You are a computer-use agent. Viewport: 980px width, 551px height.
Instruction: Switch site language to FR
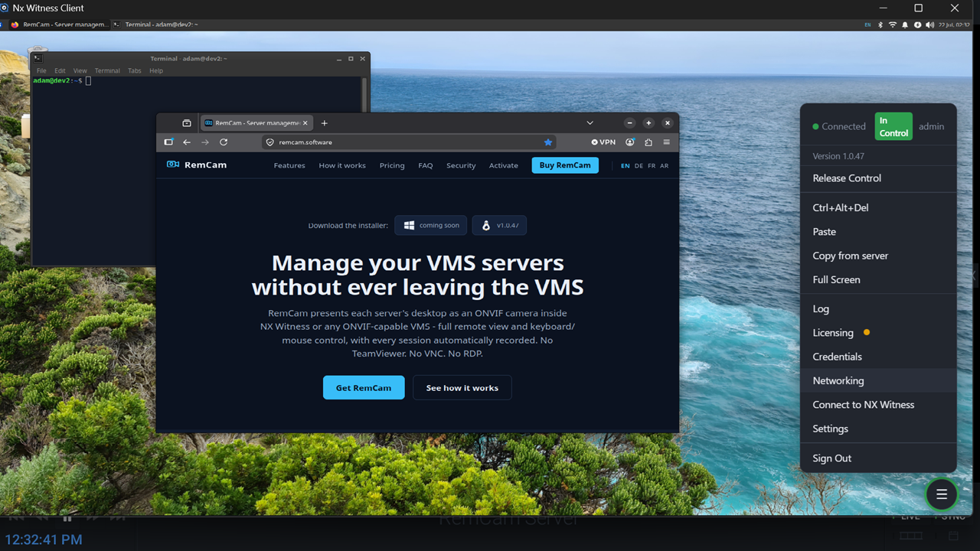tap(652, 165)
